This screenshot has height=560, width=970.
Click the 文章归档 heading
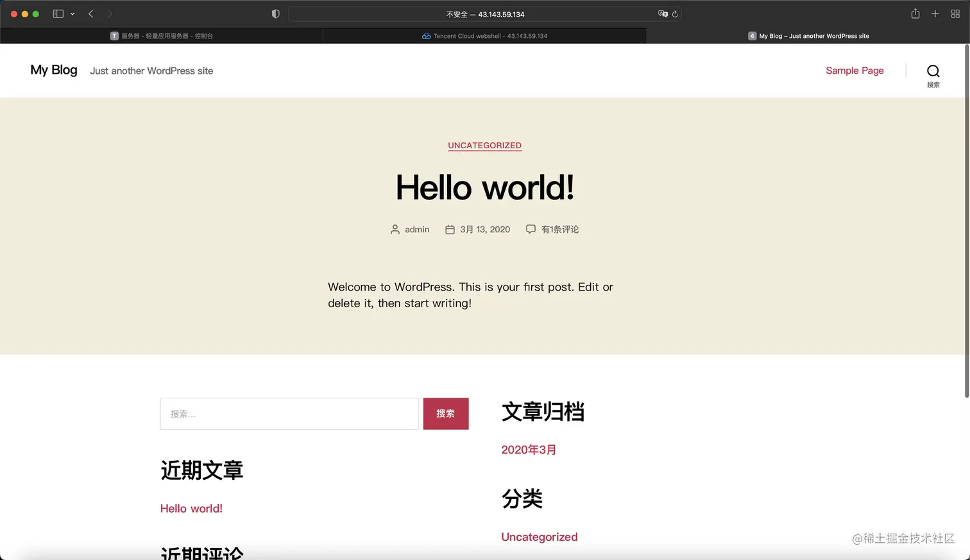(x=543, y=412)
